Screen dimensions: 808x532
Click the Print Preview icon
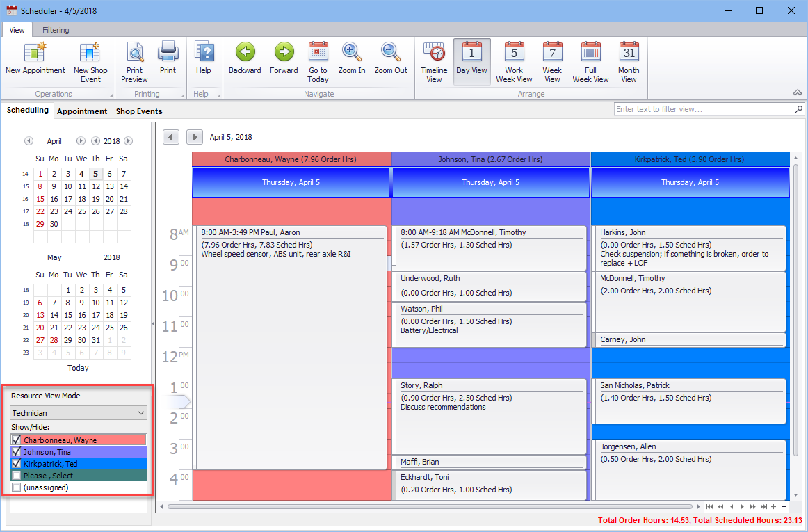(x=134, y=54)
